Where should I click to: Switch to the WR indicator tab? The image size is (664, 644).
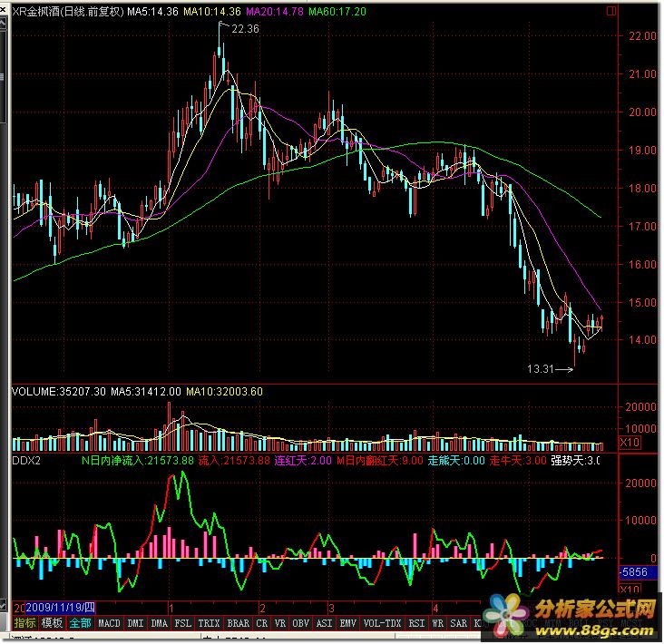pyautogui.click(x=437, y=623)
